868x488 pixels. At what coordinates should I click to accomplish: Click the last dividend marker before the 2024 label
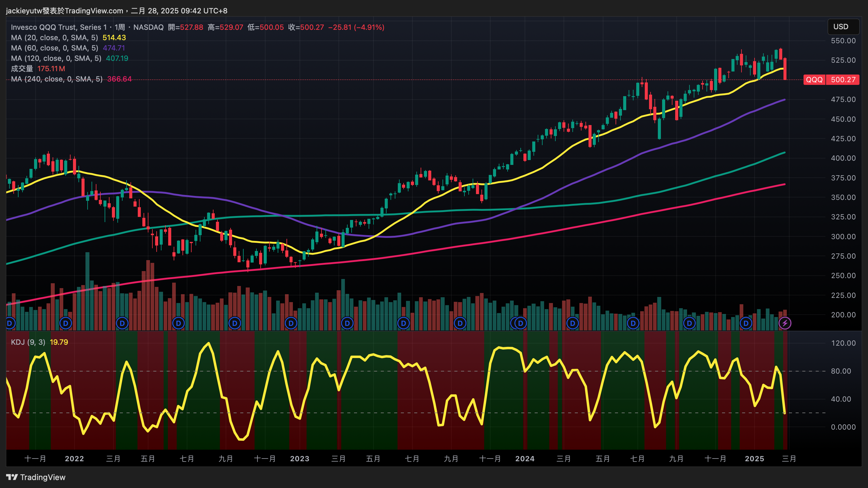tap(520, 323)
